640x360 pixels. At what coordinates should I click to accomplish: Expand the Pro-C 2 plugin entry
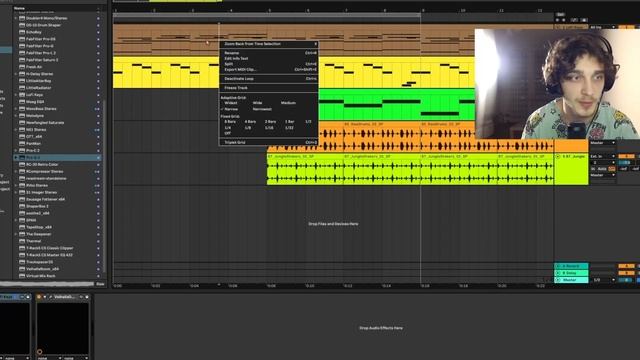pyautogui.click(x=16, y=151)
